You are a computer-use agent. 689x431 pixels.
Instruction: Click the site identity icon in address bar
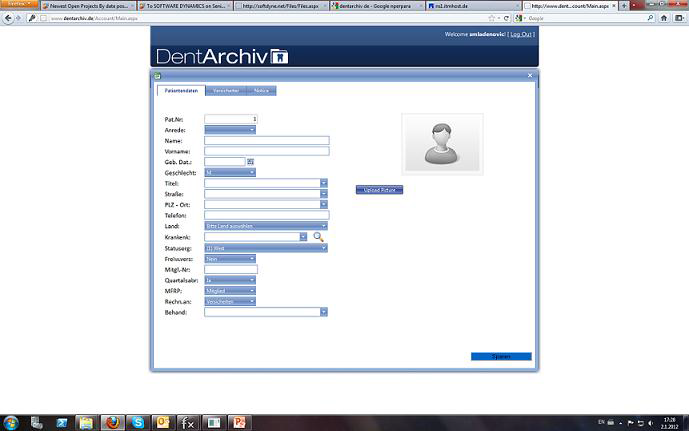coord(43,18)
